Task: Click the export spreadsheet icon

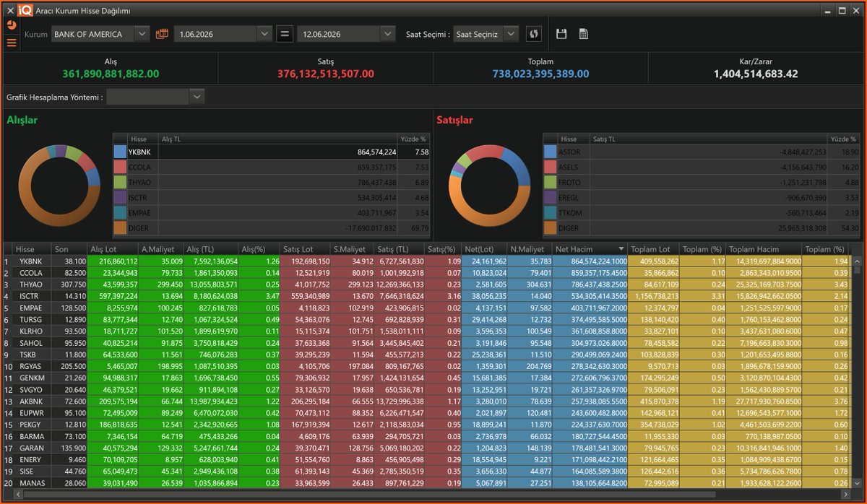Action: coord(583,34)
